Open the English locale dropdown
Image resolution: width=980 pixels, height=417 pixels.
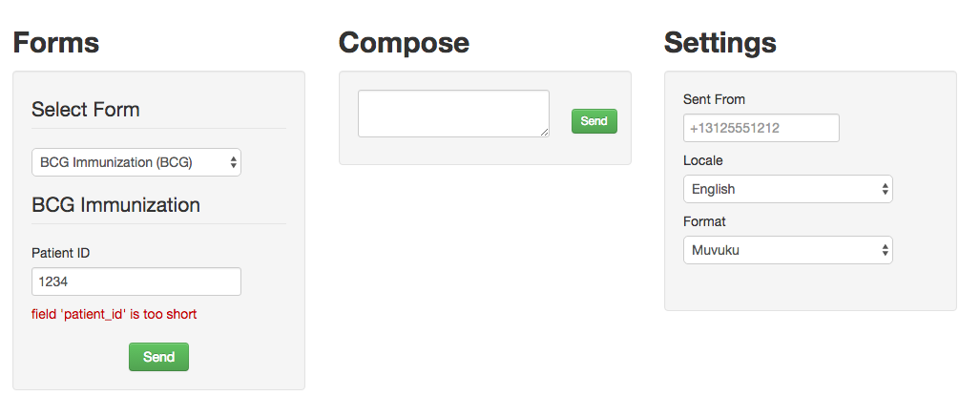pyautogui.click(x=787, y=189)
